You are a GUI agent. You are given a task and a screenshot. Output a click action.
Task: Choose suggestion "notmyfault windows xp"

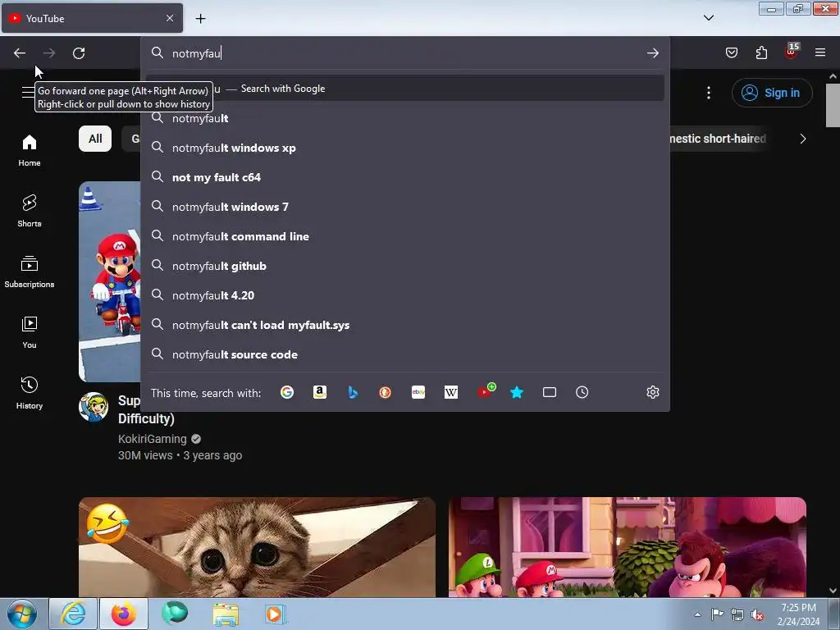[x=405, y=148]
